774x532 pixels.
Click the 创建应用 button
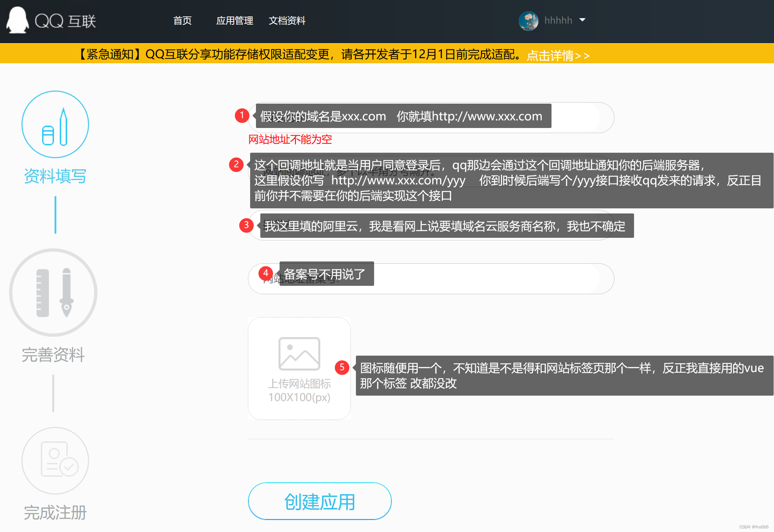(320, 501)
